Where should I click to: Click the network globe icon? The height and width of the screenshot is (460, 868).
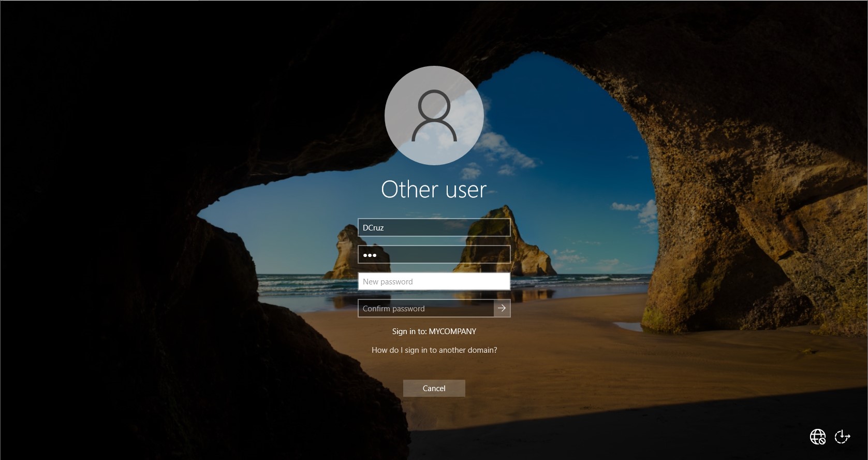pos(817,437)
